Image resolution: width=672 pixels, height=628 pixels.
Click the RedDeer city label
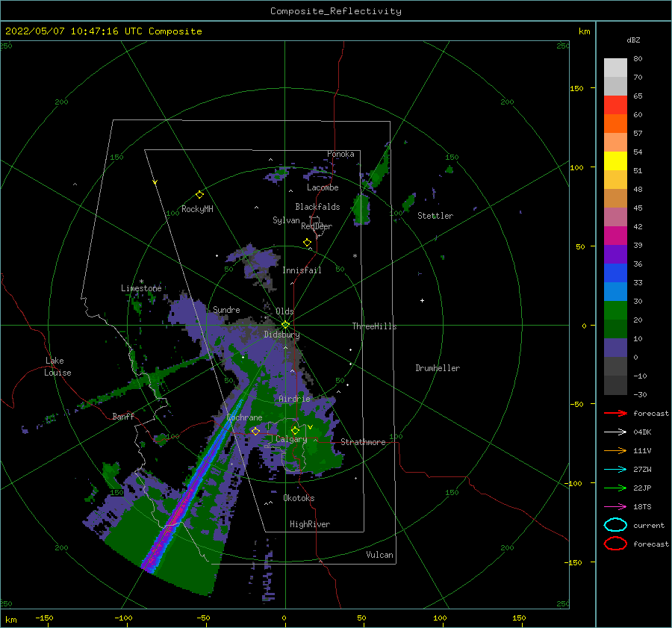[317, 226]
